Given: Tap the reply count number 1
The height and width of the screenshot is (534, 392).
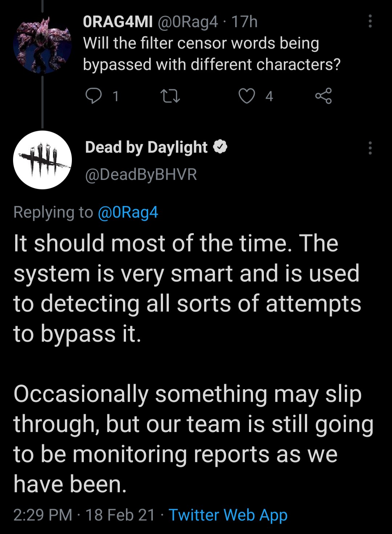Looking at the screenshot, I should (115, 96).
